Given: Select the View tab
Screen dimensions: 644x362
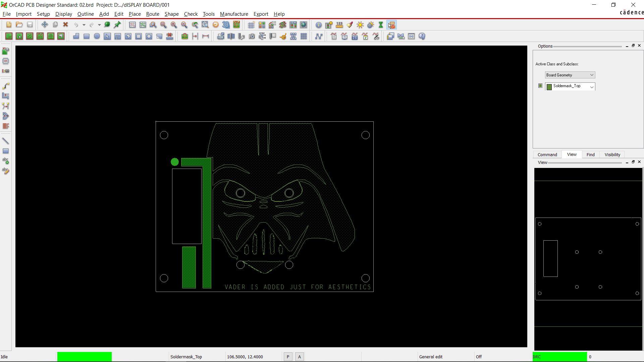Looking at the screenshot, I should click(x=572, y=155).
